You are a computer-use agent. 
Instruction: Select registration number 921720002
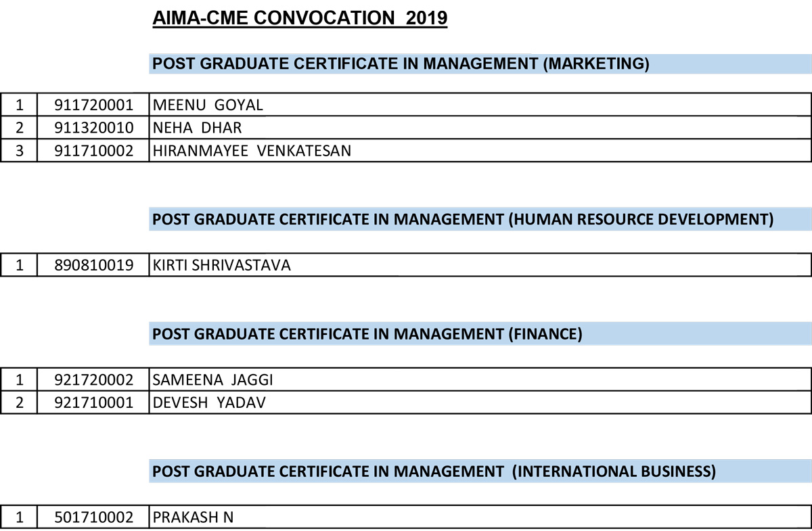94,380
